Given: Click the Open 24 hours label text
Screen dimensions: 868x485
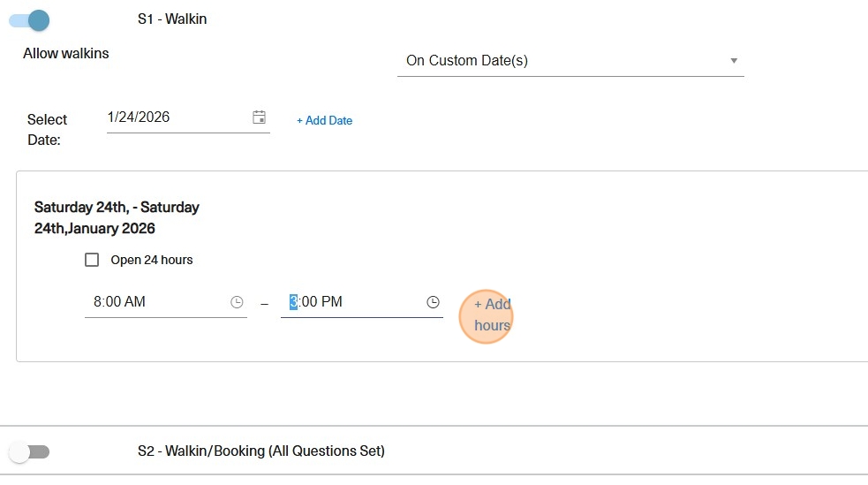Looking at the screenshot, I should coord(152,261).
